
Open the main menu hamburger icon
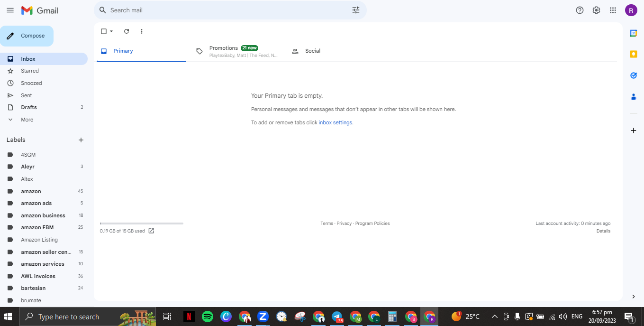click(x=10, y=10)
